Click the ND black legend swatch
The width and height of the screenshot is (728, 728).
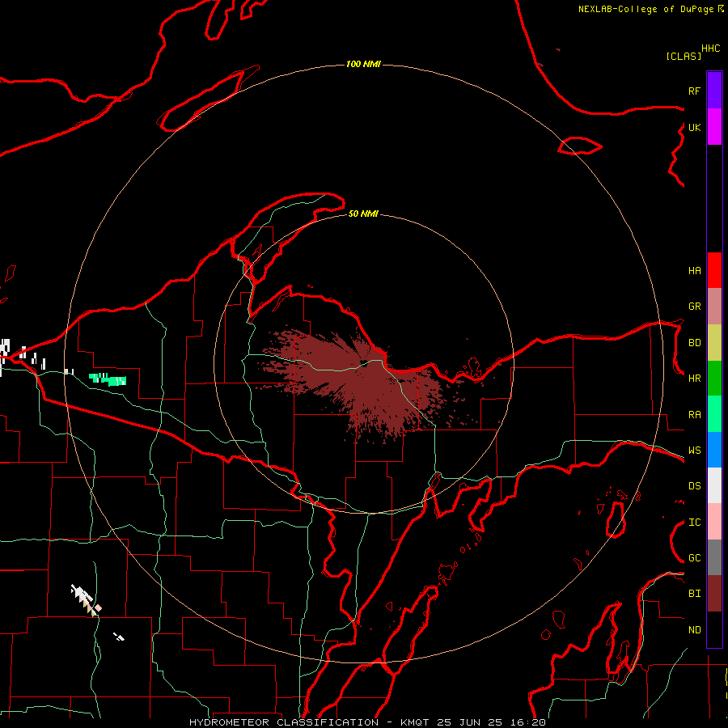click(714, 629)
